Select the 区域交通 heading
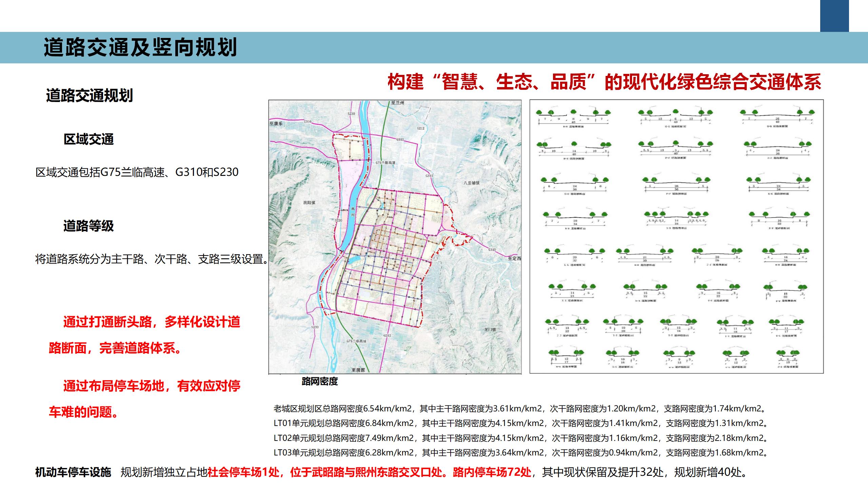Viewport: 868px width, 488px height. coord(88,139)
